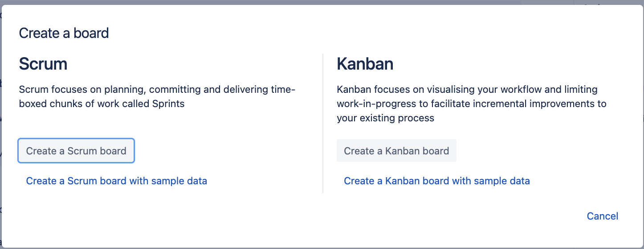Click the Create a Kanban board button
Image resolution: width=644 pixels, height=249 pixels.
(x=396, y=151)
